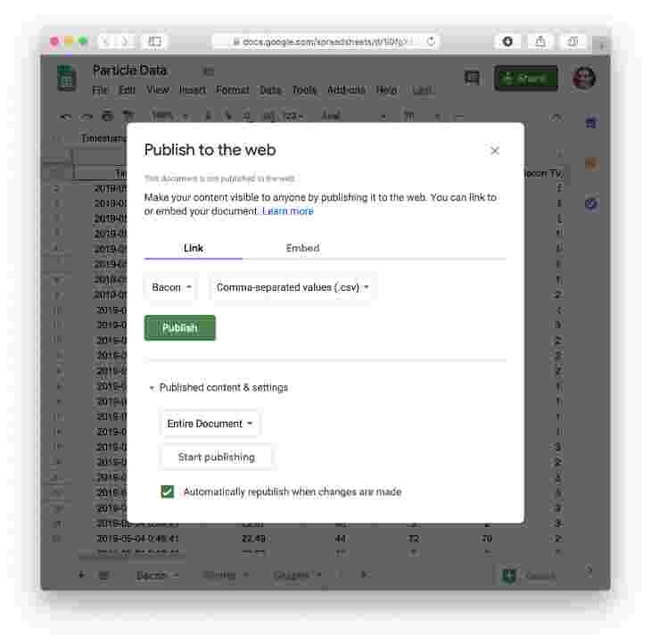Open the Tools menu

[304, 90]
